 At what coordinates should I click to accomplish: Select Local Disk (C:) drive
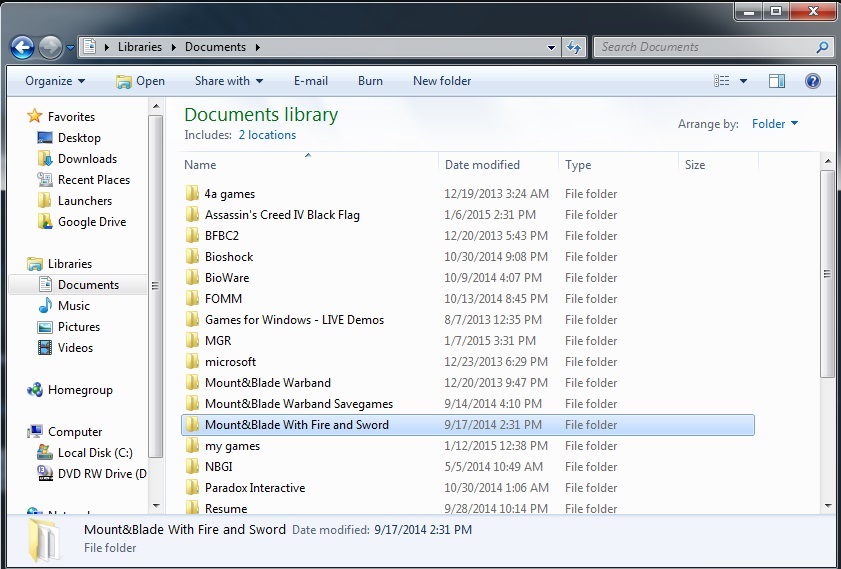(85, 453)
